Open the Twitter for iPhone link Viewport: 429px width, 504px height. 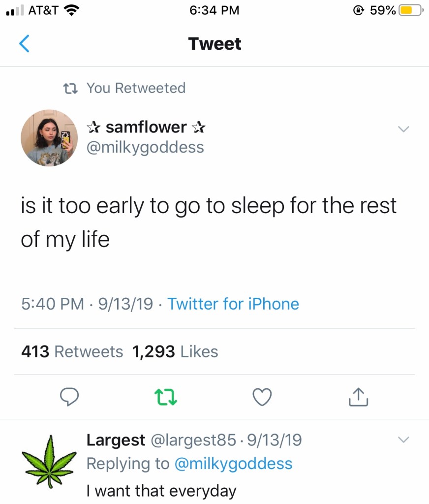tap(233, 304)
